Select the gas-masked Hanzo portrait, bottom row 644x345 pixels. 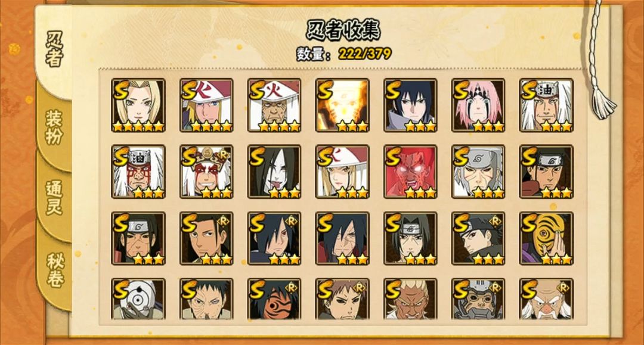click(478, 299)
